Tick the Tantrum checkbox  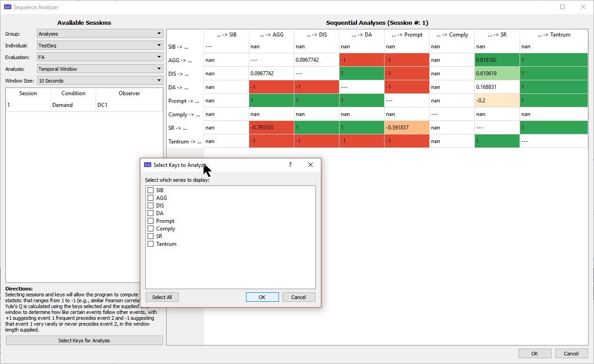pyautogui.click(x=151, y=244)
